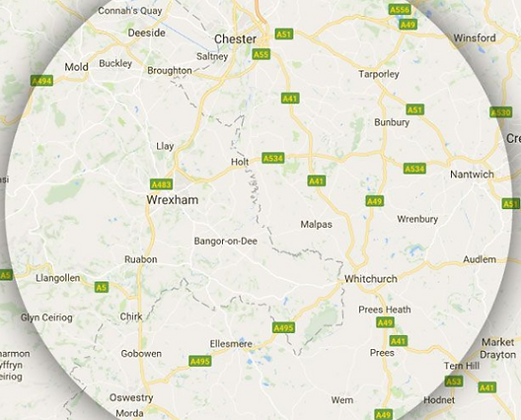Image resolution: width=521 pixels, height=420 pixels.
Task: Click the Wrexham city label
Action: [173, 200]
